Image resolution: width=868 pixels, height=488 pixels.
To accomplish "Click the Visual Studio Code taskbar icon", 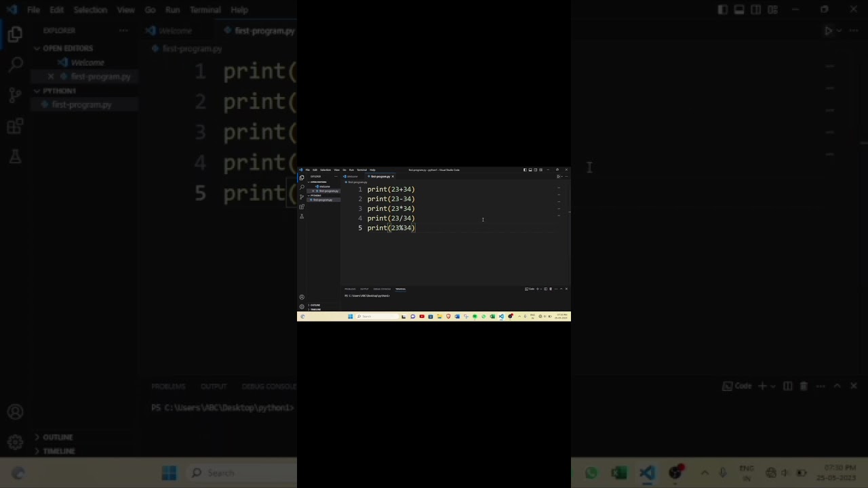I will coord(501,317).
